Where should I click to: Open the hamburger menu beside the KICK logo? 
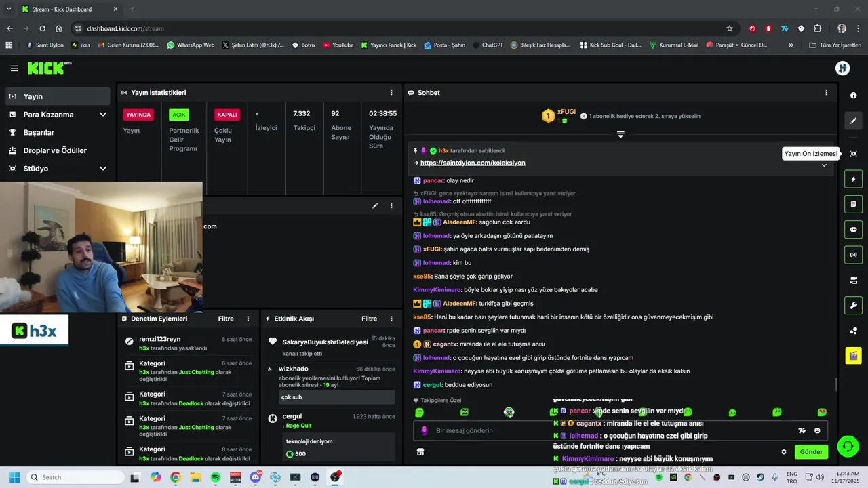14,68
